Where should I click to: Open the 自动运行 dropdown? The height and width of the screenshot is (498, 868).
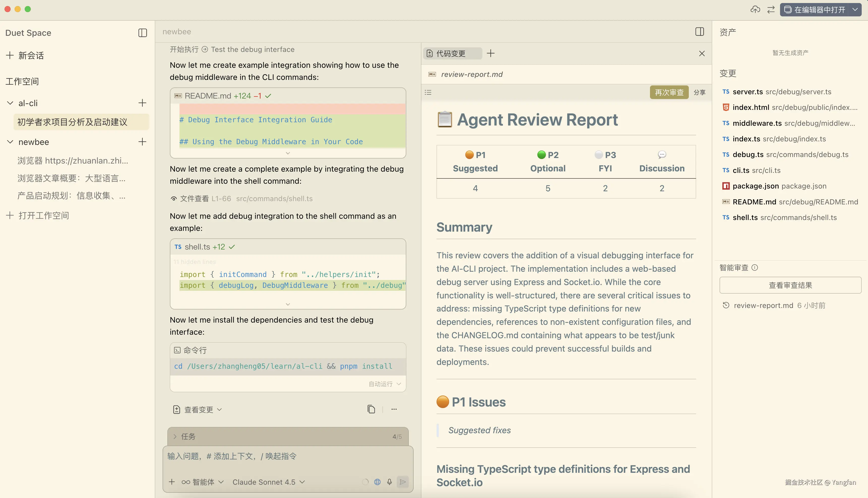coord(384,384)
